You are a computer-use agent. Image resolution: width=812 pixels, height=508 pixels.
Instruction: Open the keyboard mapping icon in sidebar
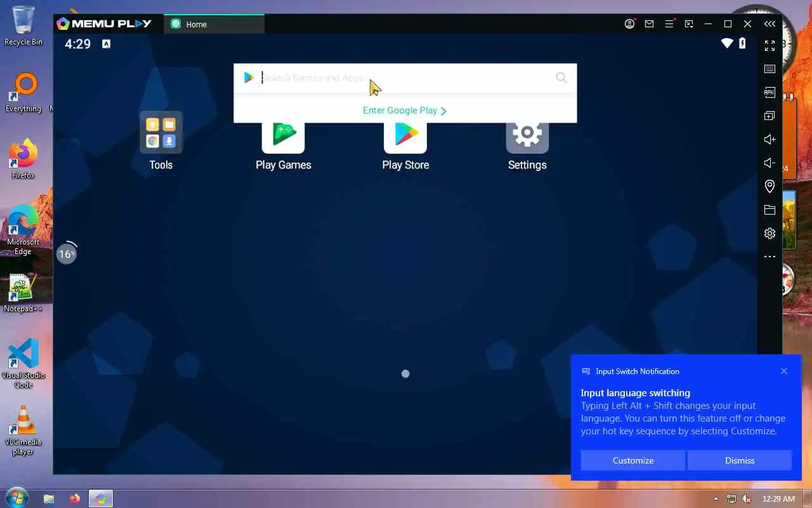pos(769,69)
